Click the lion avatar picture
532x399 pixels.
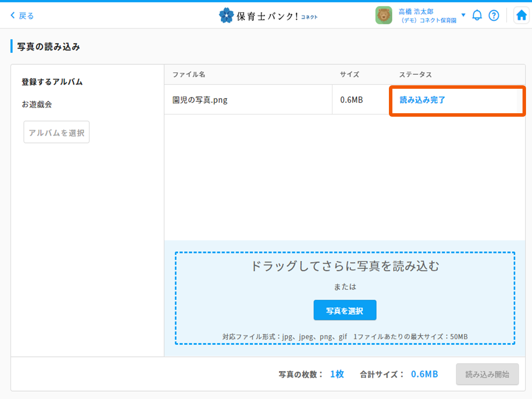pyautogui.click(x=383, y=15)
